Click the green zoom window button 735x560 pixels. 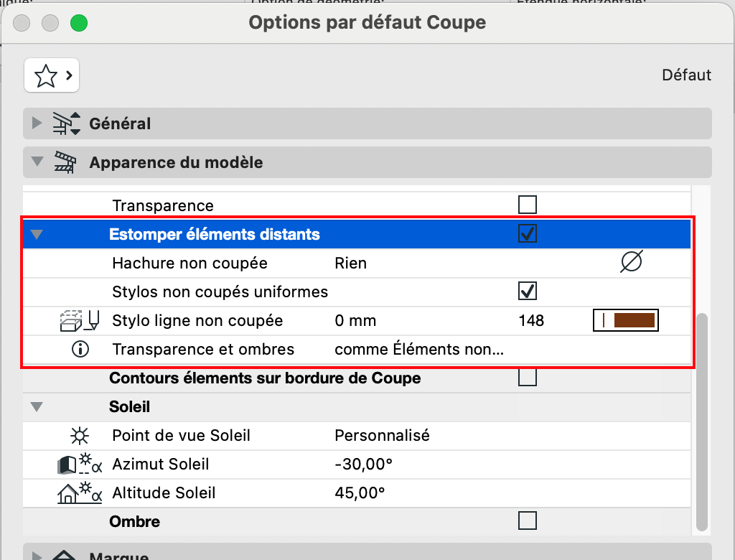79,22
